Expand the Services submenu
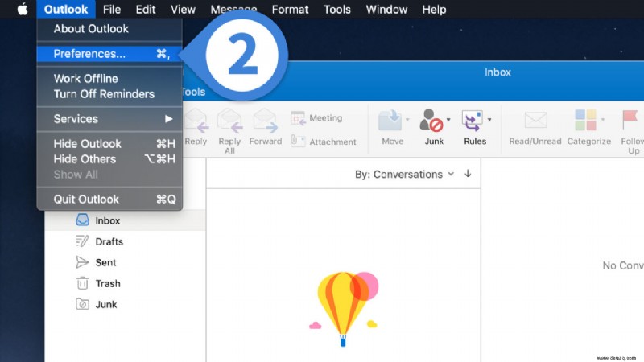Image resolution: width=644 pixels, height=362 pixels. (x=109, y=119)
